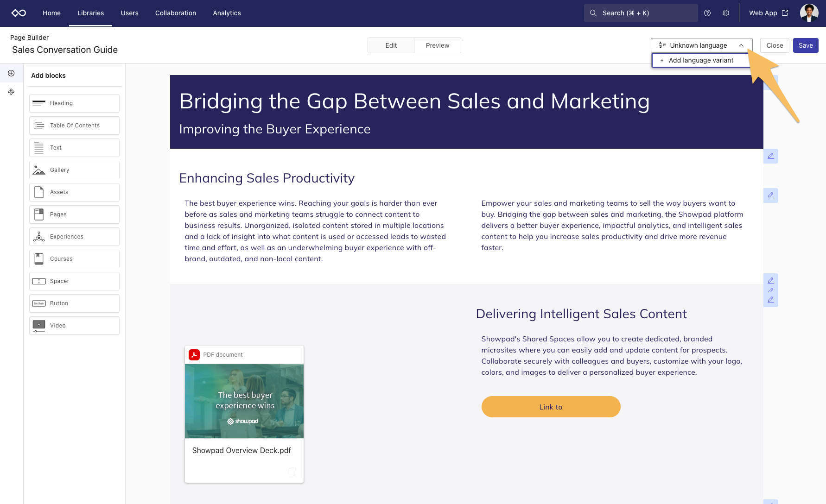826x504 pixels.
Task: Open the components icon below add blocks
Action: (x=11, y=92)
